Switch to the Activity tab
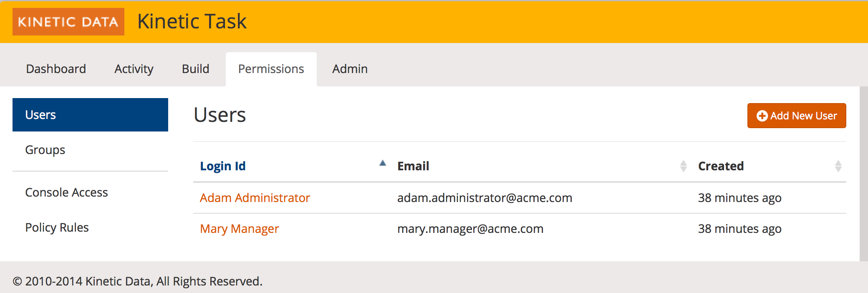 134,69
